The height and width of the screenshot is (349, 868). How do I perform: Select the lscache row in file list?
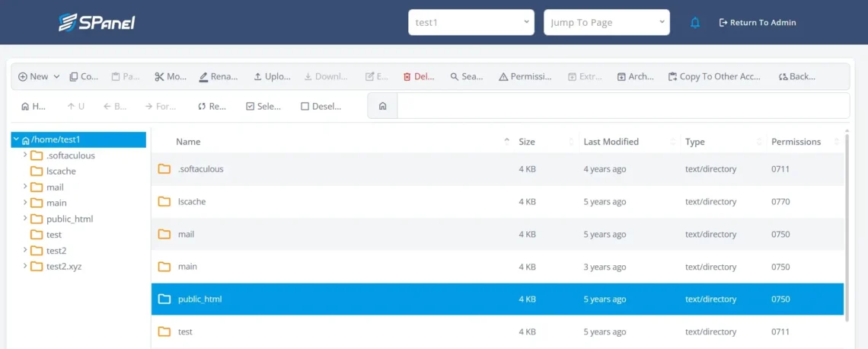[497, 202]
